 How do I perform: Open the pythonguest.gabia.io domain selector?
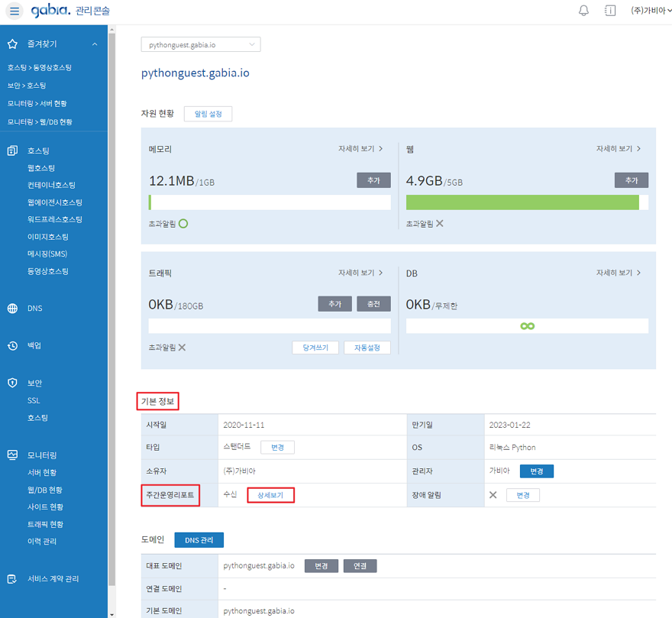(x=201, y=44)
